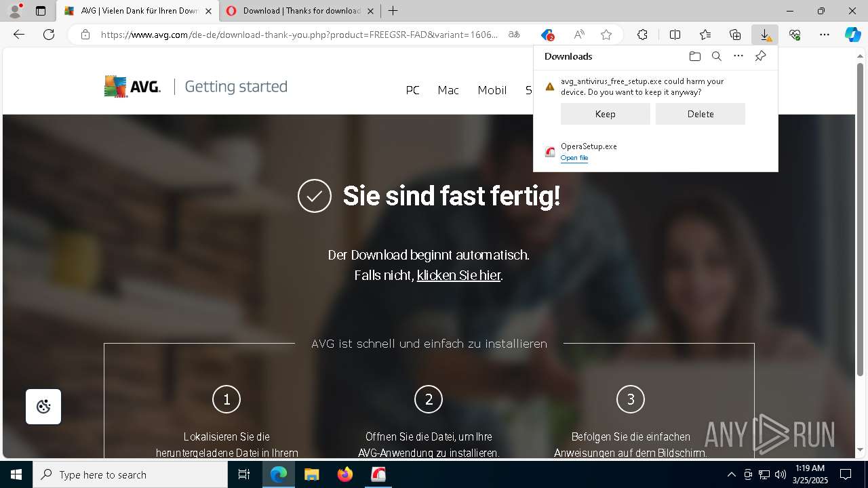Open Copilot sidebar icon
The height and width of the screenshot is (488, 868).
(852, 35)
